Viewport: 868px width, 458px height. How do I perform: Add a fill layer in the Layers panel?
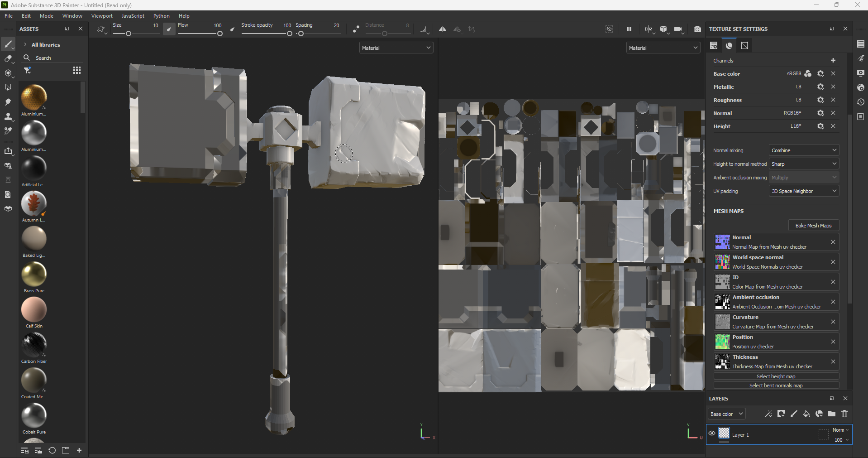tap(807, 414)
